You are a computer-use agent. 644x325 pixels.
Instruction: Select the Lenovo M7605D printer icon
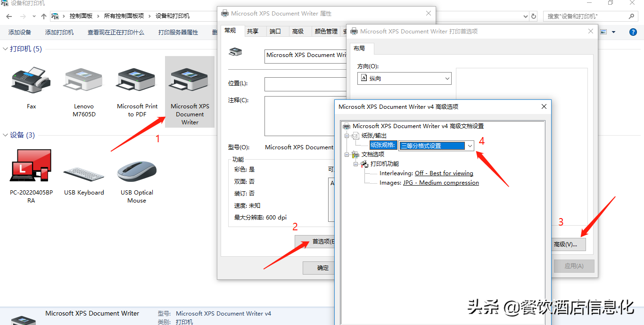84,81
